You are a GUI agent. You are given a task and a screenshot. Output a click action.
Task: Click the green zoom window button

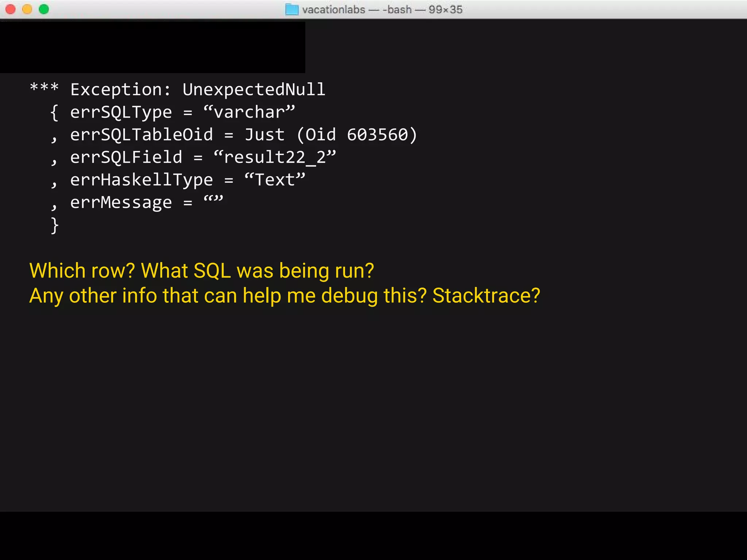tap(44, 9)
